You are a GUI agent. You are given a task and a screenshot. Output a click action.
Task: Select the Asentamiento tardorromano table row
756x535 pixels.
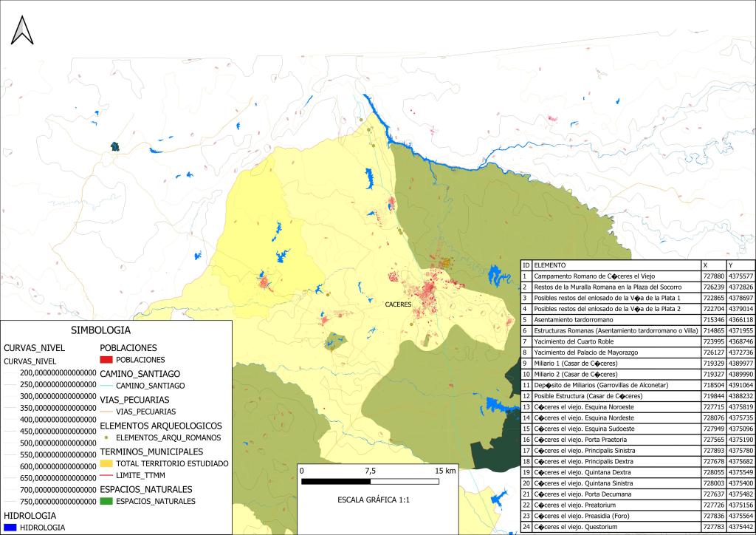[x=584, y=319]
